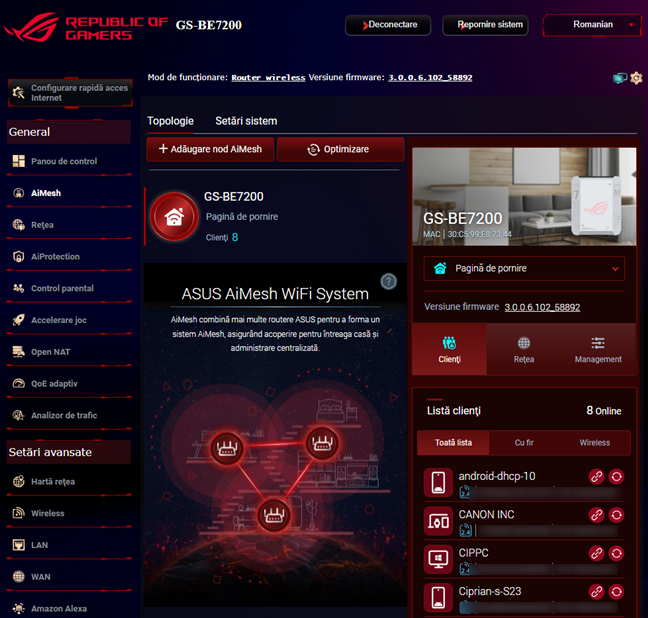This screenshot has height=618, width=648.
Task: Click reconnect icon for android-dhcp-10
Action: coord(616,477)
